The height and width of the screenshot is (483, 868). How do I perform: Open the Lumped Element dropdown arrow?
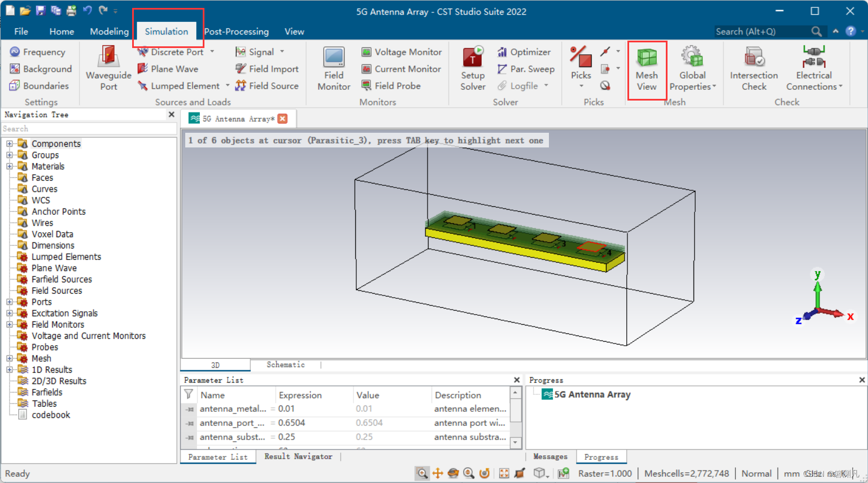(x=228, y=86)
